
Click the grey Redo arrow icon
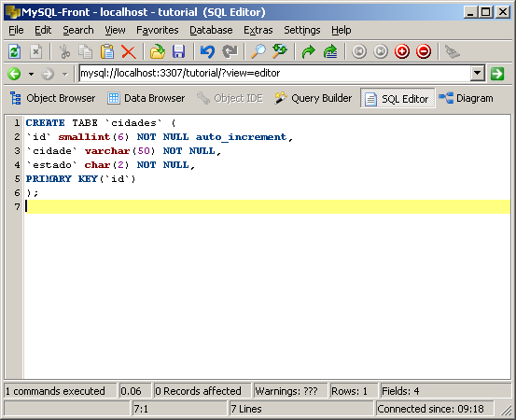(x=230, y=51)
